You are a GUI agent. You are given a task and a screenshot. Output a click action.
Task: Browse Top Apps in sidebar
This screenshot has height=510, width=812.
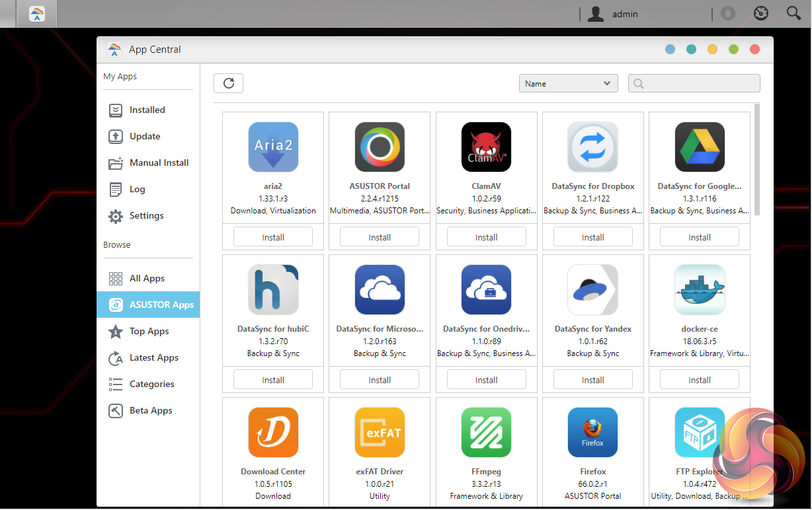pos(149,332)
